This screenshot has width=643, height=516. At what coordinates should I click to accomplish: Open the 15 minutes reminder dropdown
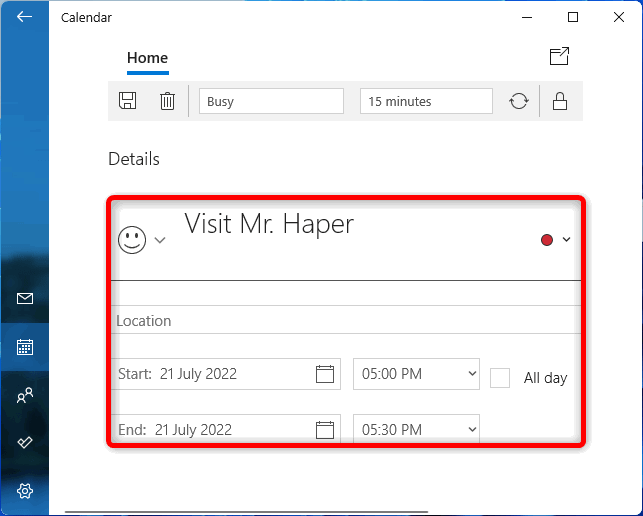[x=426, y=101]
